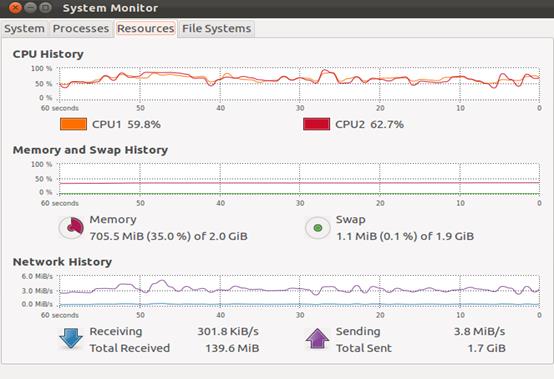Viewport: 554px width, 379px height.
Task: Click inside the Network History graph
Action: tap(299, 291)
